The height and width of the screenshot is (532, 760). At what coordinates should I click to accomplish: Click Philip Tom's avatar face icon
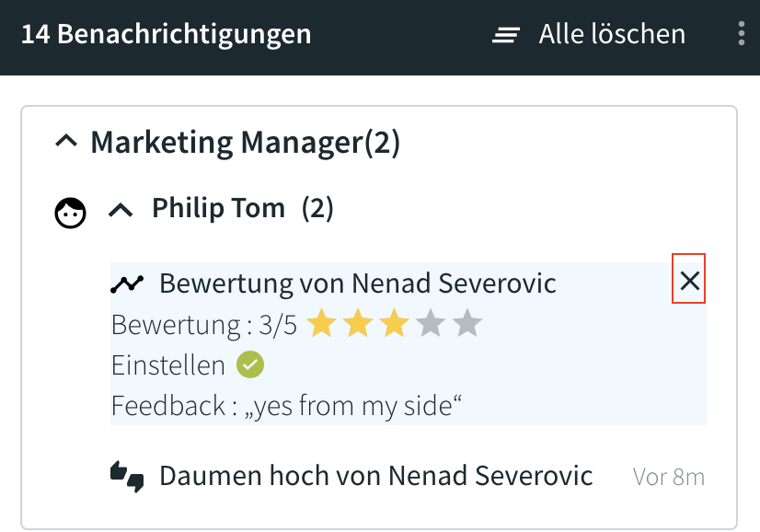click(70, 213)
